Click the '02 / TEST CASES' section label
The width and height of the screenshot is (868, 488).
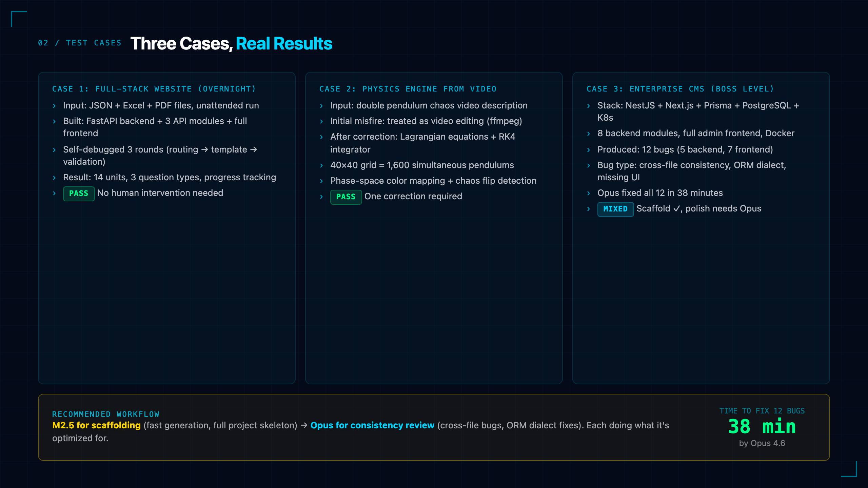pyautogui.click(x=80, y=43)
